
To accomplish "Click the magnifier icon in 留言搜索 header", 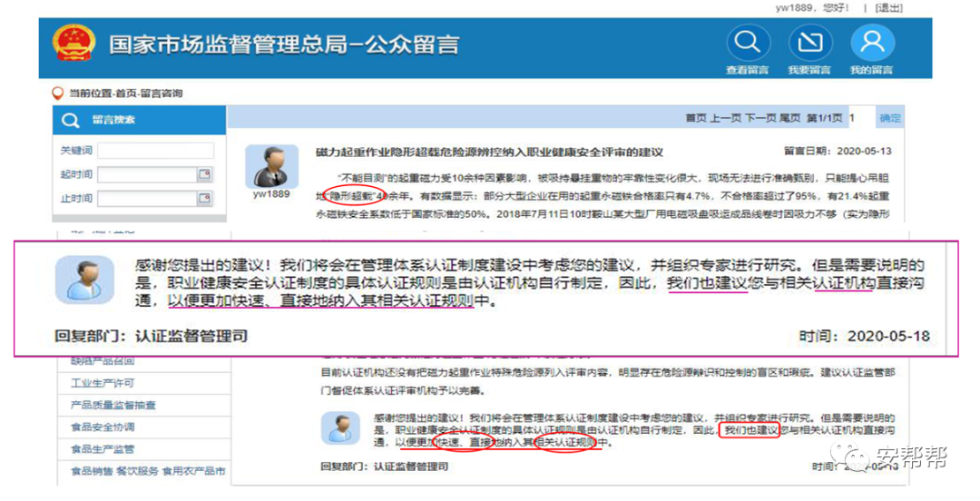I will pyautogui.click(x=71, y=120).
